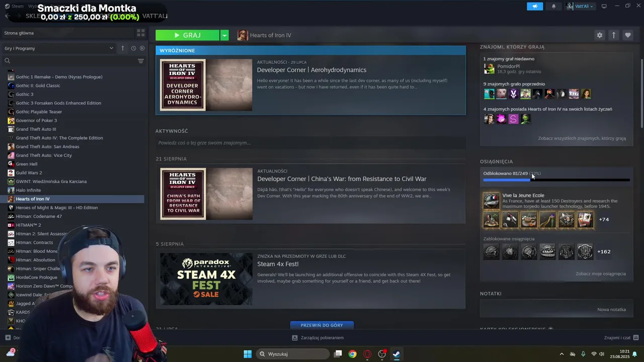Launch the game with GRAJ button
This screenshot has height=362, width=644.
click(x=187, y=35)
